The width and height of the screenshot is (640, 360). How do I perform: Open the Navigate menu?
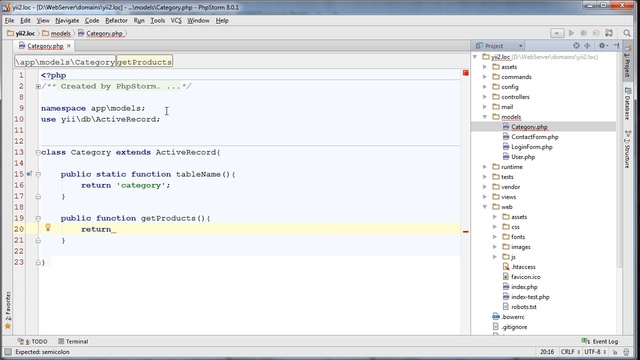pyautogui.click(x=67, y=20)
